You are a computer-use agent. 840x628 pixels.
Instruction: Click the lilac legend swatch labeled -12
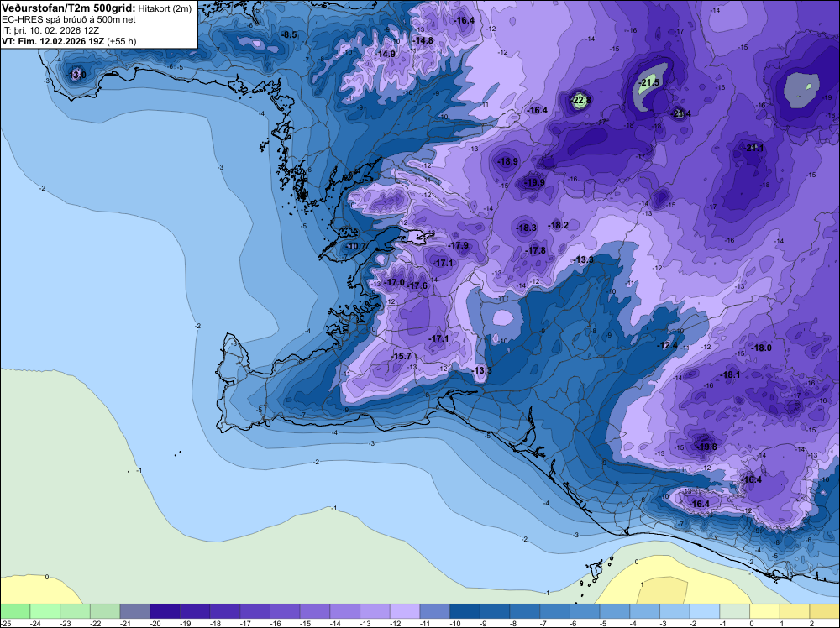click(x=405, y=611)
